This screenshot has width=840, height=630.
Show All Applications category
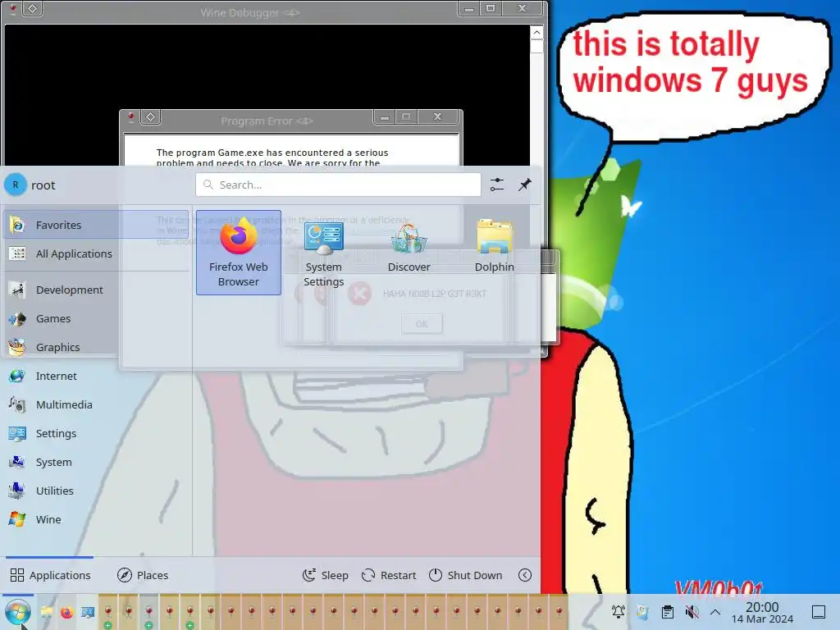click(x=97, y=254)
